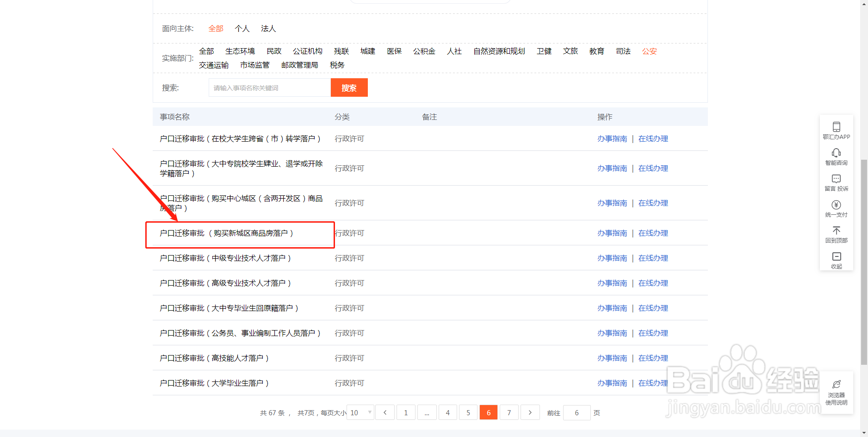Click the previous page arrow icon
Image resolution: width=868 pixels, height=437 pixels.
click(x=384, y=412)
